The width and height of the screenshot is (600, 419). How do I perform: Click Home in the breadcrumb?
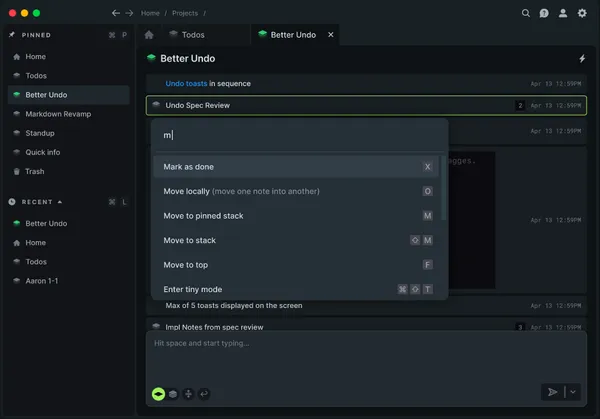click(150, 13)
